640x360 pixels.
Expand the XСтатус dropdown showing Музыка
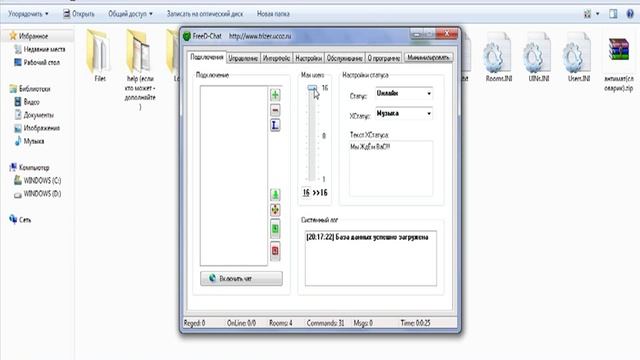click(x=429, y=113)
